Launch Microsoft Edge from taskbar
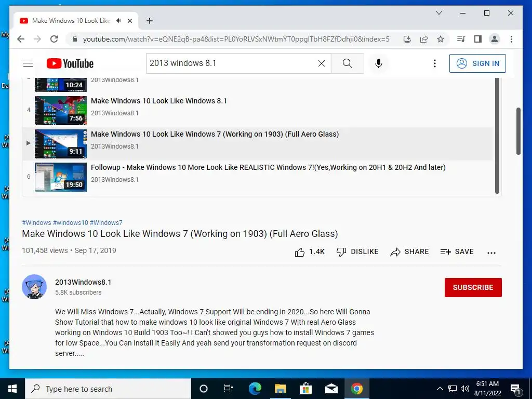The image size is (532, 399). [255, 389]
